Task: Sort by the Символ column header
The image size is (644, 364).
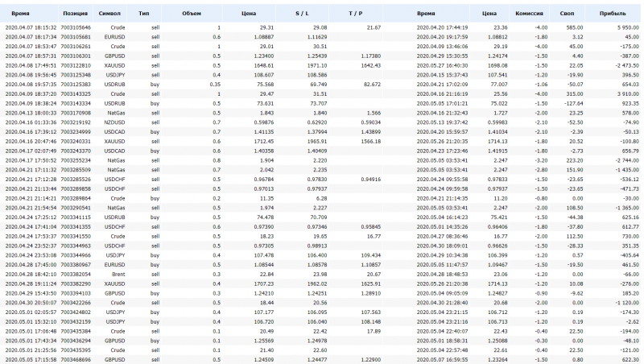Action: (x=109, y=14)
